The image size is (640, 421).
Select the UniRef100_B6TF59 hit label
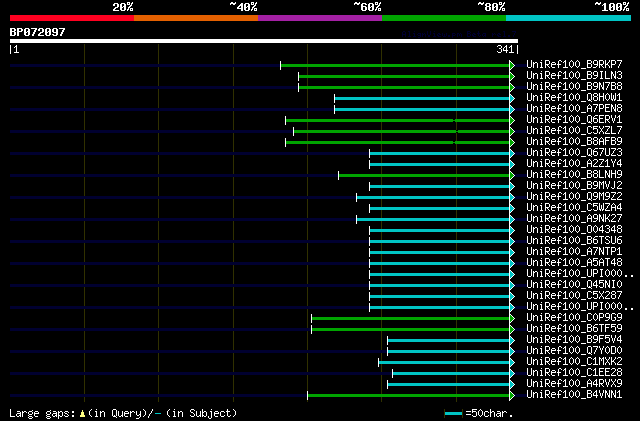pos(574,329)
